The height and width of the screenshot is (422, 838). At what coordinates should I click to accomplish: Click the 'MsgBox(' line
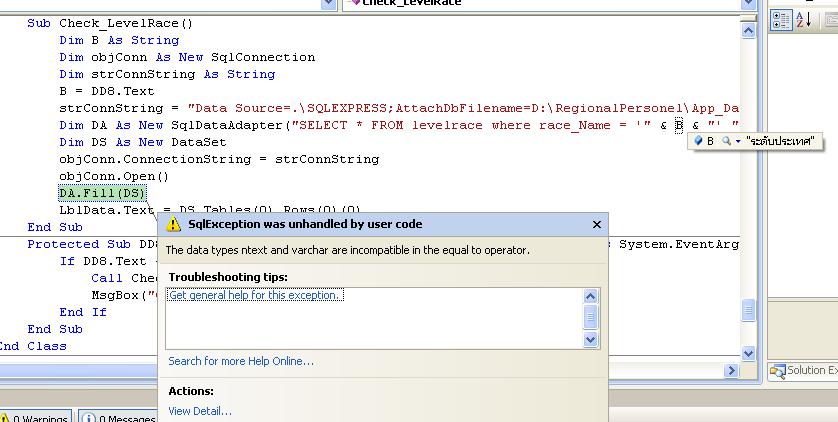[x=125, y=295]
